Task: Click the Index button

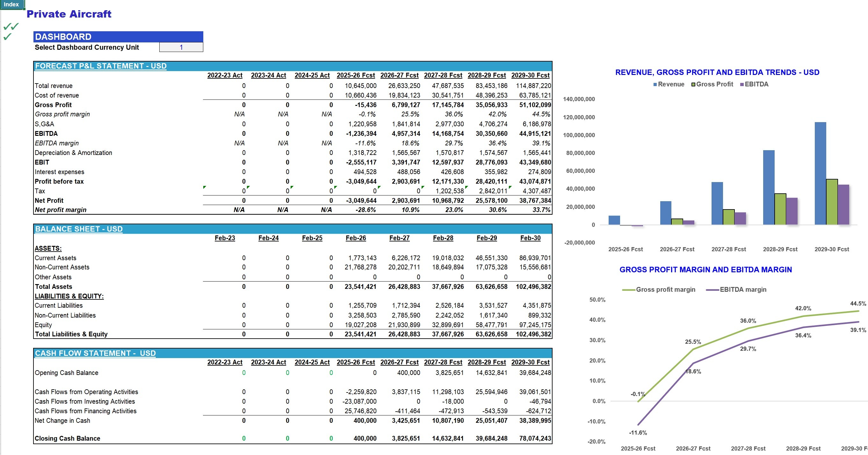Action: 11,4
